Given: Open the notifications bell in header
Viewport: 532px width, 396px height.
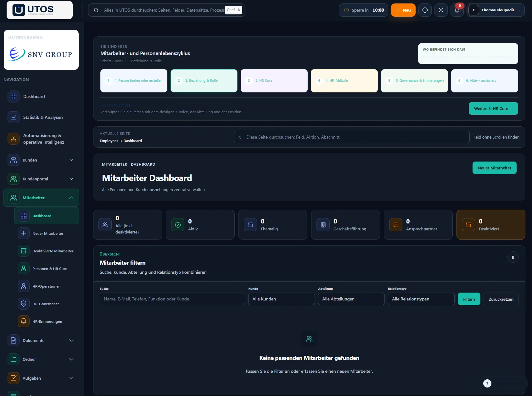Looking at the screenshot, I should [x=457, y=10].
